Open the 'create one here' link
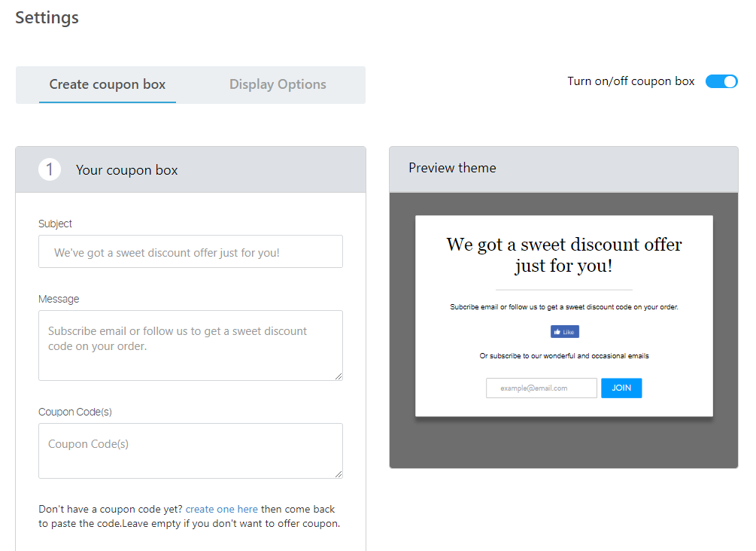Screen dimensions: 756x551 click(x=222, y=510)
